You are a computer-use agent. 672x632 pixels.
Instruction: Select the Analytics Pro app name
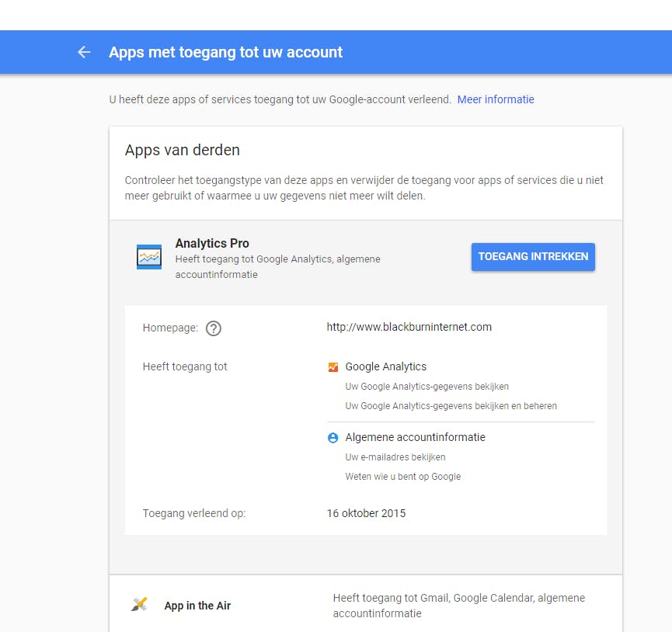tap(212, 243)
